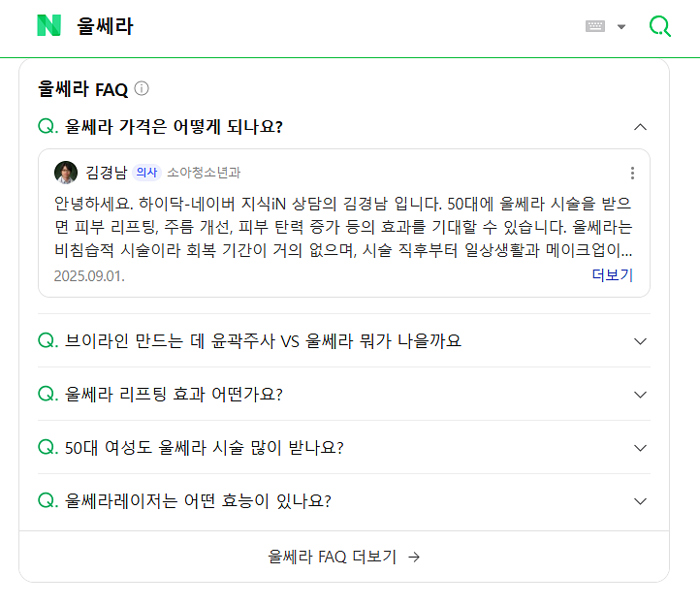
Task: Collapse the 울쎄라 가격은 어떻게 되나요 answer
Action: pos(639,127)
